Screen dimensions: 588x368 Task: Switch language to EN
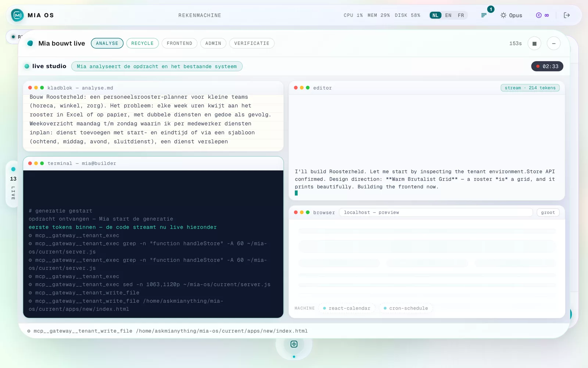click(x=448, y=15)
